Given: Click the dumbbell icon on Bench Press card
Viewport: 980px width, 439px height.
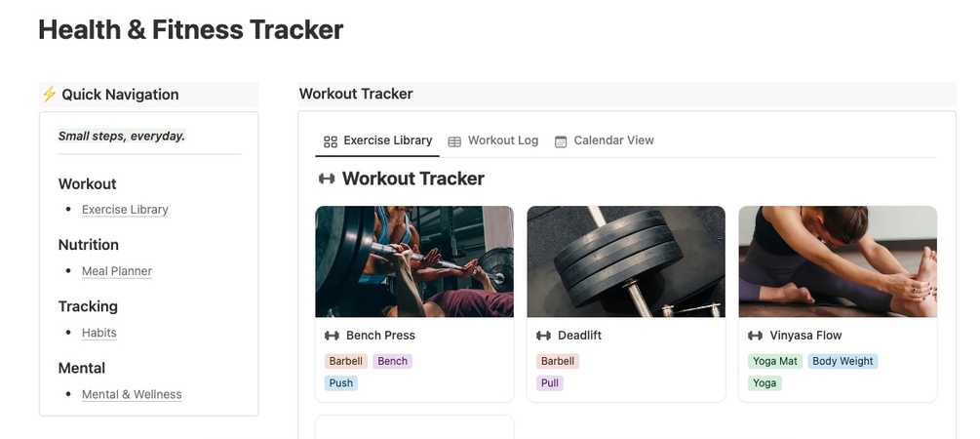Looking at the screenshot, I should tap(333, 336).
